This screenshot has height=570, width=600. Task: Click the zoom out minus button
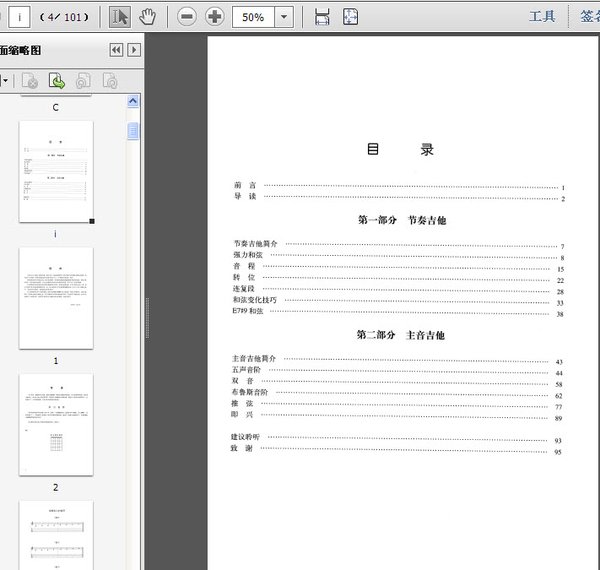click(187, 17)
